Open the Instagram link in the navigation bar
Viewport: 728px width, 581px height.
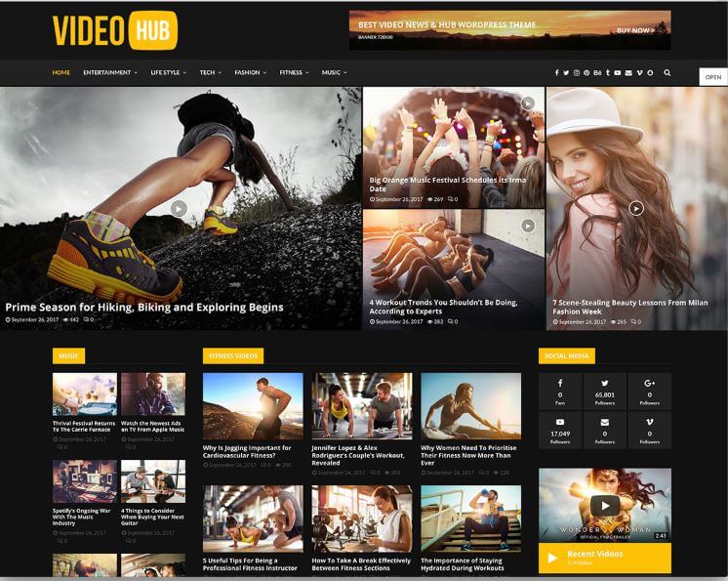tap(576, 73)
